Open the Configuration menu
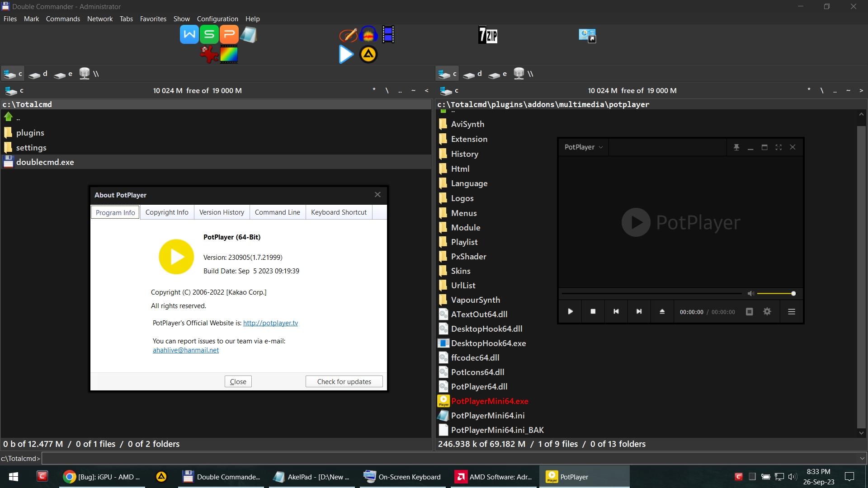Image resolution: width=868 pixels, height=488 pixels. (217, 19)
